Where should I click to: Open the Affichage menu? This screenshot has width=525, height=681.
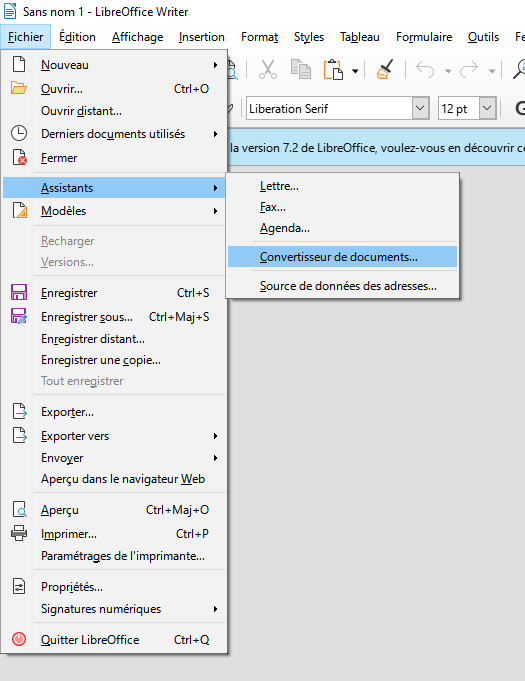pyautogui.click(x=137, y=37)
